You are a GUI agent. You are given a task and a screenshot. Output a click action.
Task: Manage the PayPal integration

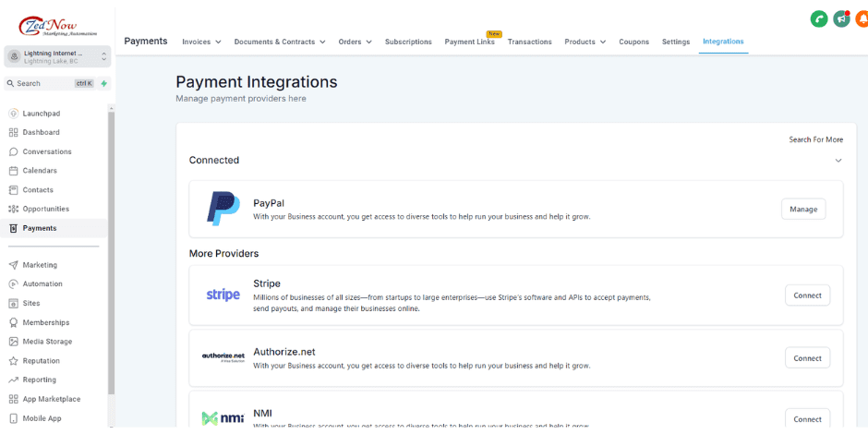tap(803, 210)
